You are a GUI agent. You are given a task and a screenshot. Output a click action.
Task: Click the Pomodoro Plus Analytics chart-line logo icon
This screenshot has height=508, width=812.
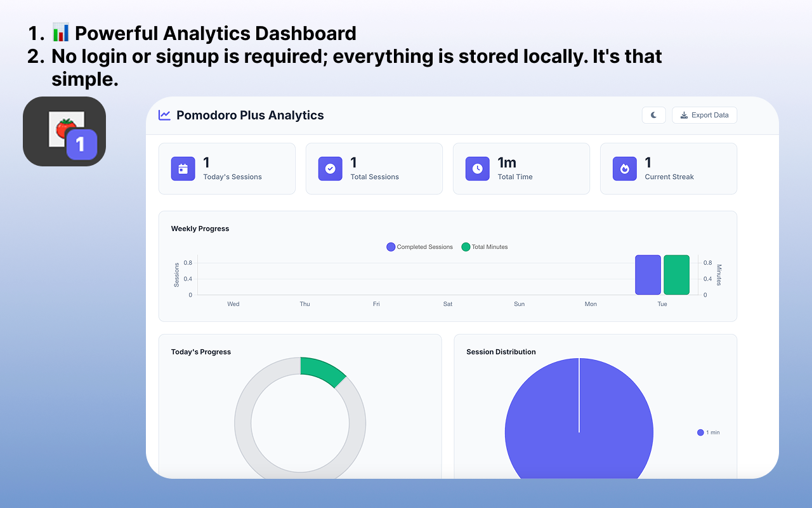point(164,115)
